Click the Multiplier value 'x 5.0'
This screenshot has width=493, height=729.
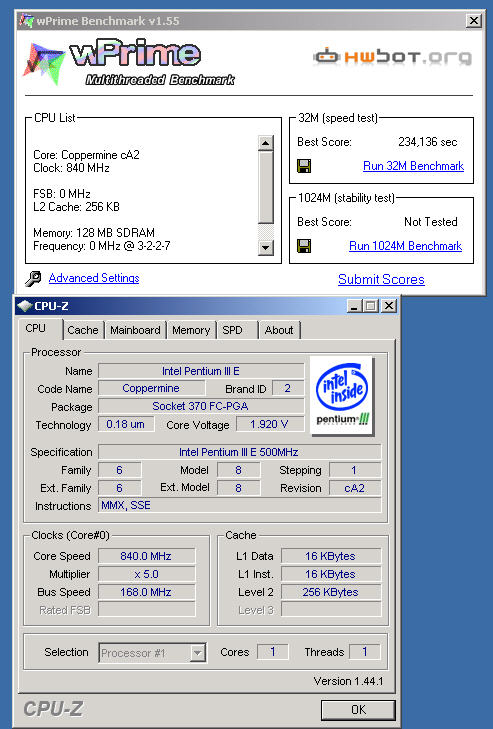pos(146,574)
